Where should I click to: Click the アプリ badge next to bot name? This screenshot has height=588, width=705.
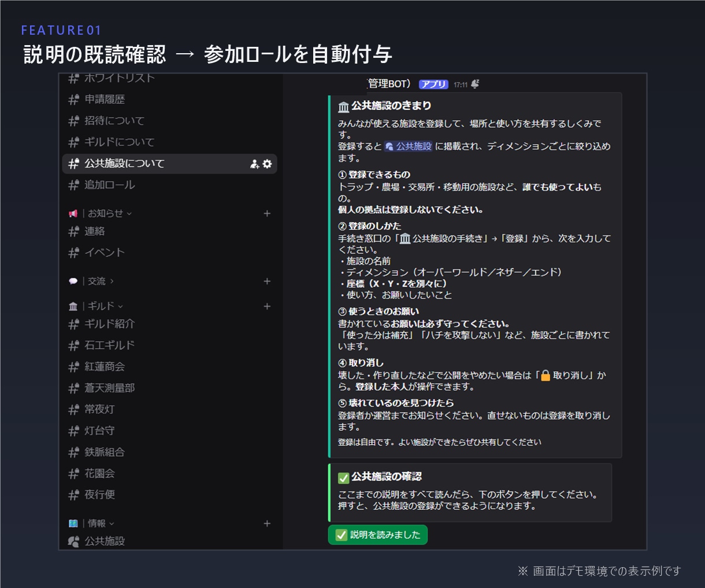click(x=433, y=84)
